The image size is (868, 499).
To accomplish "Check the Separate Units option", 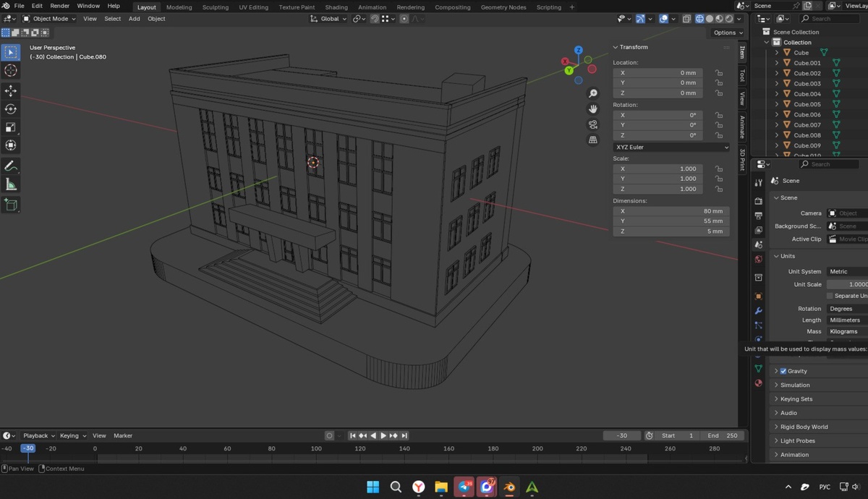I will pyautogui.click(x=830, y=296).
